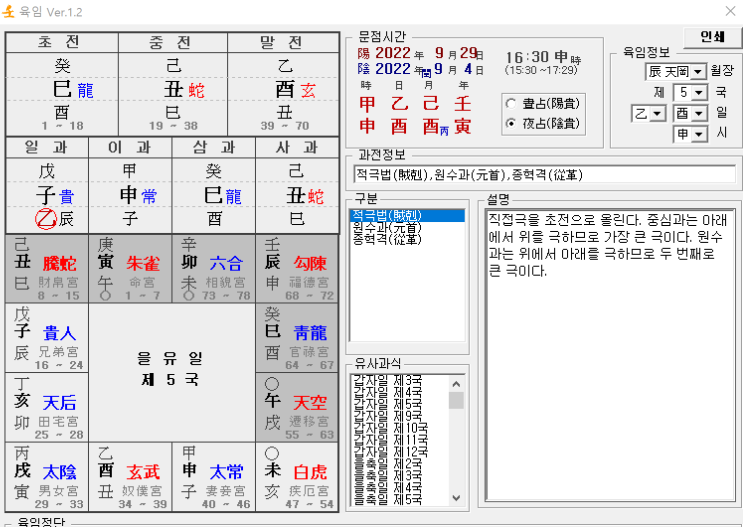Viewport: 743px width, 527px height.
Task: Select 을축일 제2국 in the 유사과식 list
Action: point(388,463)
